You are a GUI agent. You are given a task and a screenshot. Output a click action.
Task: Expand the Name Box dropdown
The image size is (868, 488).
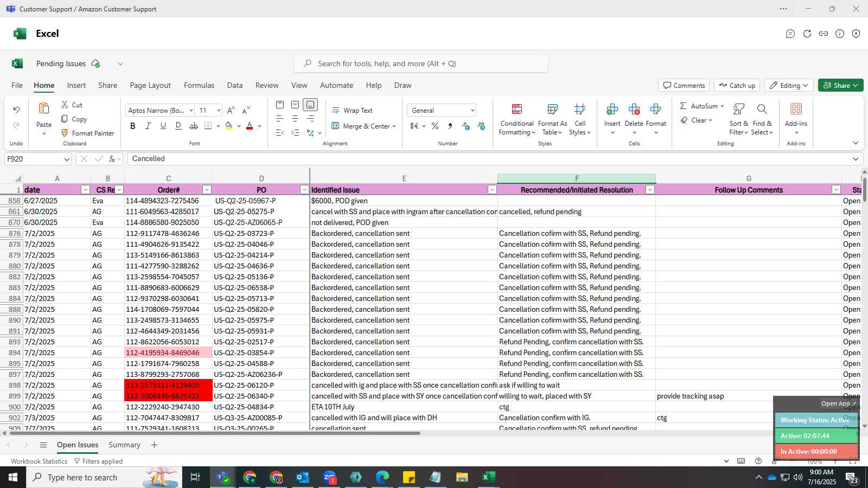click(x=67, y=159)
